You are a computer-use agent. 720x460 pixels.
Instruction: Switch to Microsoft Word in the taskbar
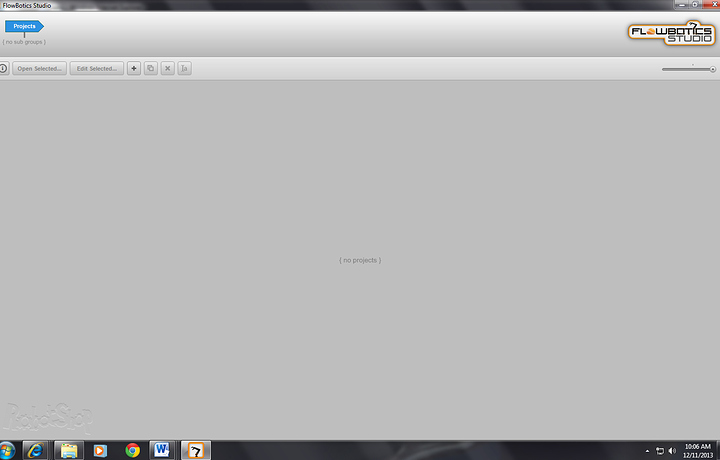pyautogui.click(x=162, y=450)
